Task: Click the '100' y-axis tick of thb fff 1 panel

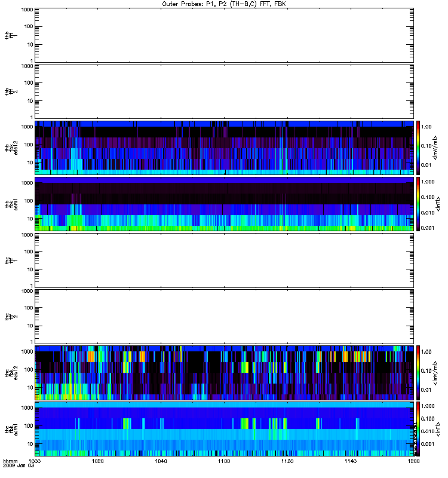Action: (x=29, y=26)
